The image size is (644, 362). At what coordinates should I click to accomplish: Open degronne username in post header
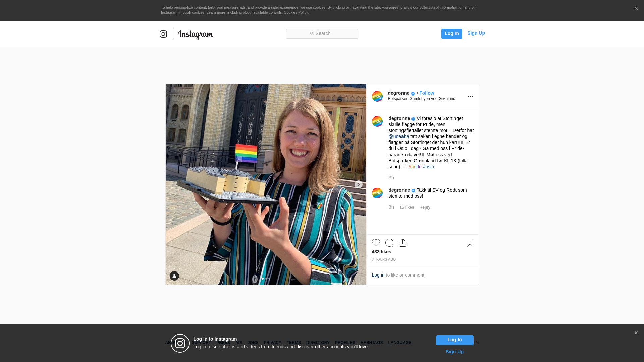(x=398, y=93)
